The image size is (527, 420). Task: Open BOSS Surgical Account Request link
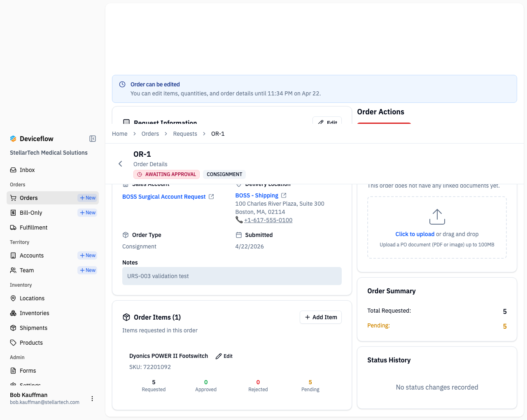pos(164,197)
